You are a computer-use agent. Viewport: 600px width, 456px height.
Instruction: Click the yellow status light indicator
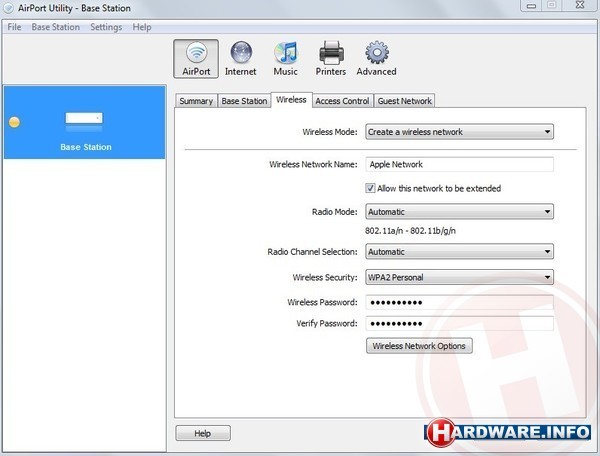point(15,122)
